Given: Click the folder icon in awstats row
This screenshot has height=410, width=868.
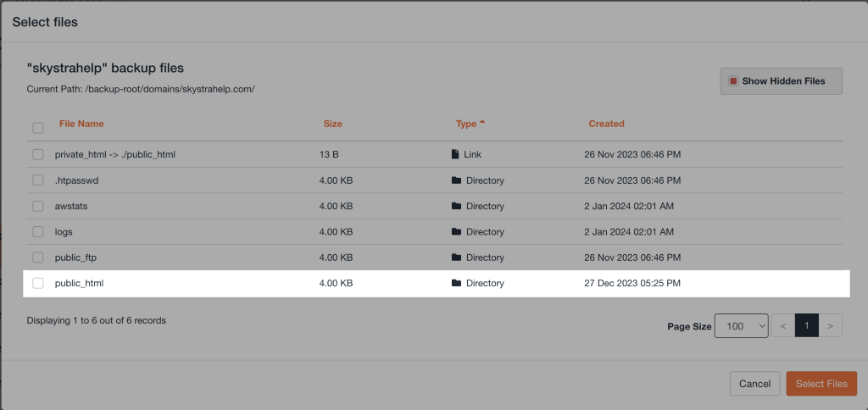Looking at the screenshot, I should [456, 206].
